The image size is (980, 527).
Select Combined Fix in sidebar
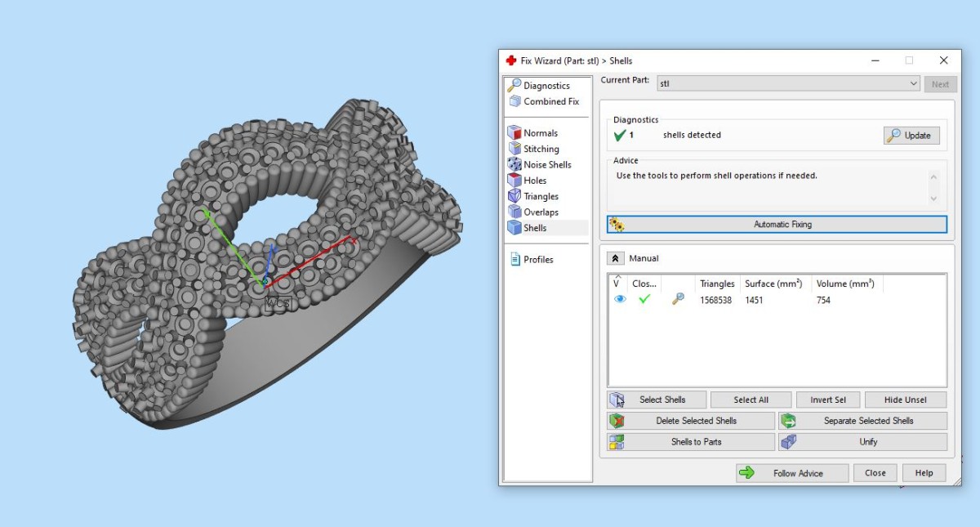(x=544, y=101)
